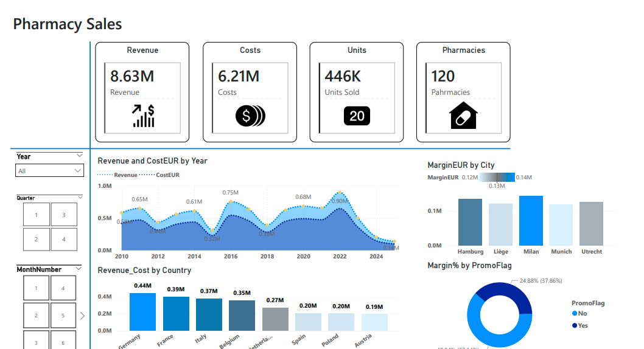Image resolution: width=644 pixels, height=349 pixels.
Task: Click the pharmacy house pill icon
Action: (463, 116)
